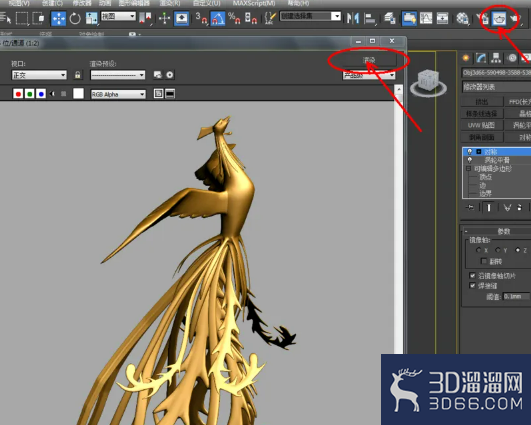
Task: Open the Curve Editor icon
Action: (426, 18)
